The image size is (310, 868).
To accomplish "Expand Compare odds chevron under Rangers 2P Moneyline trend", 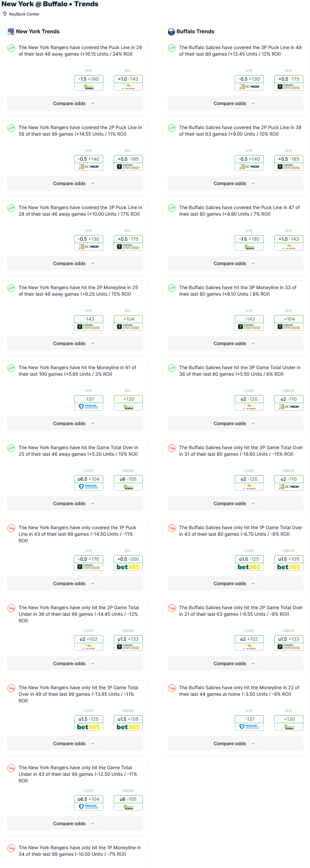I will pos(93,343).
